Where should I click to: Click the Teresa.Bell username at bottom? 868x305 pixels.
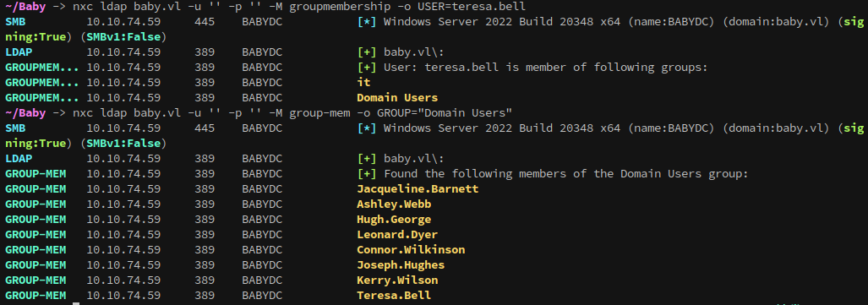click(x=394, y=295)
